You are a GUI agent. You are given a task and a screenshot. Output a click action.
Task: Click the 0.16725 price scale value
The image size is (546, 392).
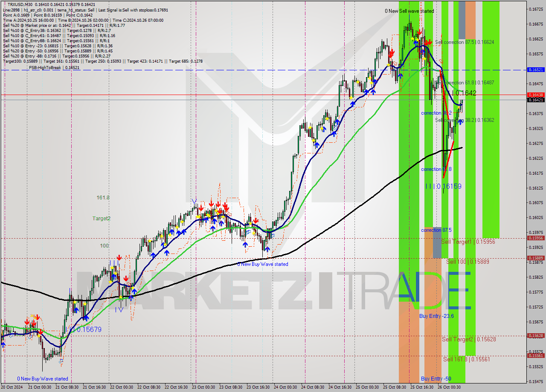pos(536,9)
